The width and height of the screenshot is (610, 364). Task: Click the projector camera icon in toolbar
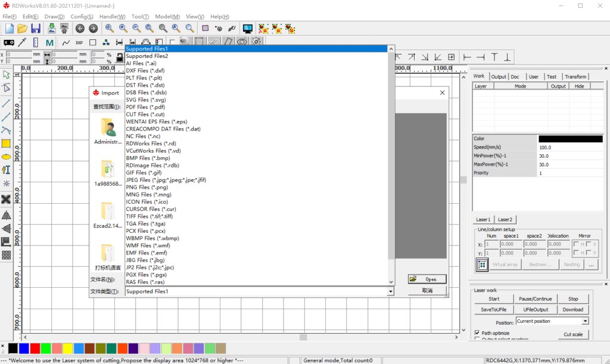(9, 43)
